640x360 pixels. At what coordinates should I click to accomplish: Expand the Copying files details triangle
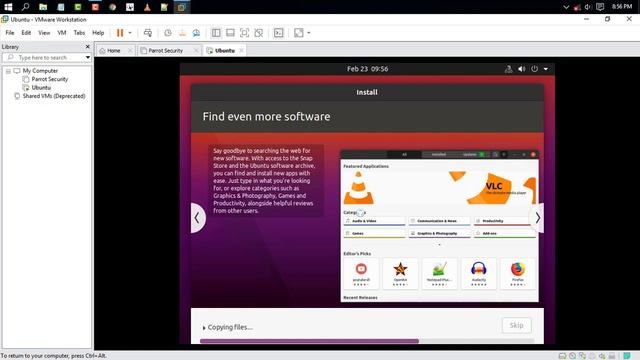point(204,328)
